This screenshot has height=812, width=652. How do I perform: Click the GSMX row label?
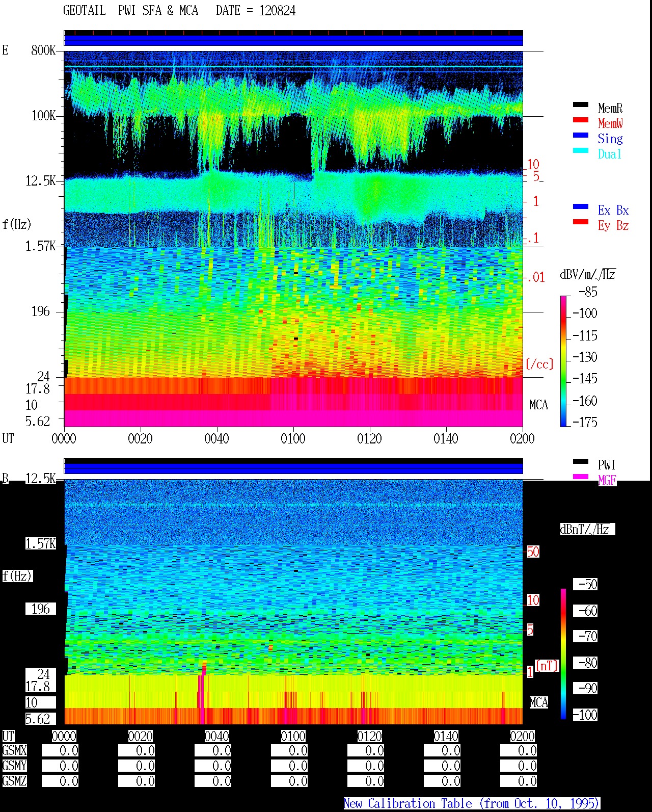click(x=14, y=750)
